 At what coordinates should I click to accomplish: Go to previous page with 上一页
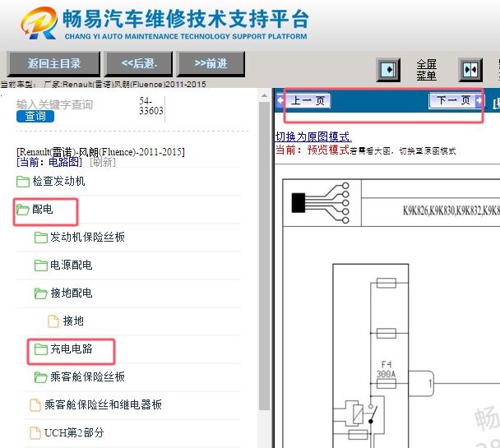[308, 100]
